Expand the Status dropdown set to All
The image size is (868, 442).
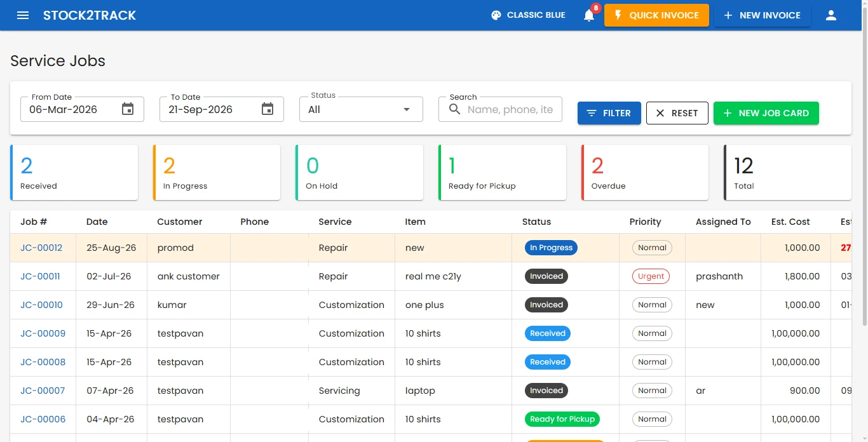click(361, 109)
